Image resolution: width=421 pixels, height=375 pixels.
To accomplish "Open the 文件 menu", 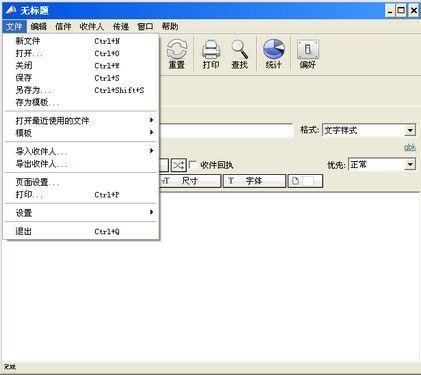I will pyautogui.click(x=14, y=26).
